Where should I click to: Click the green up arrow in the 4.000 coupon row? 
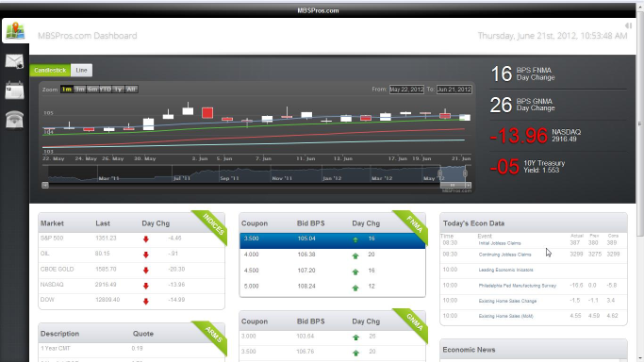(355, 255)
